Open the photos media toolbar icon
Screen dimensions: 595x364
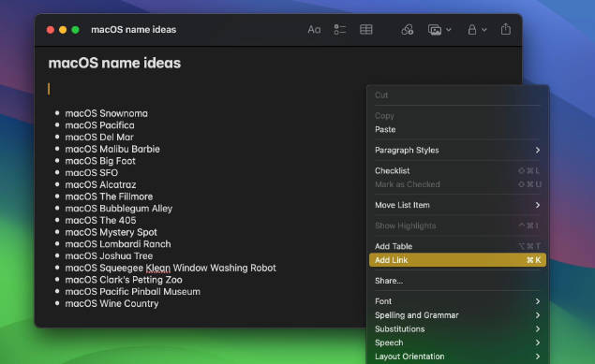point(435,30)
